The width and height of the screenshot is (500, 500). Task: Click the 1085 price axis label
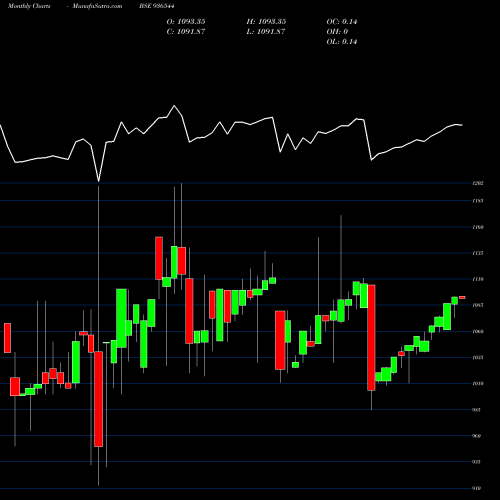pos(478,305)
